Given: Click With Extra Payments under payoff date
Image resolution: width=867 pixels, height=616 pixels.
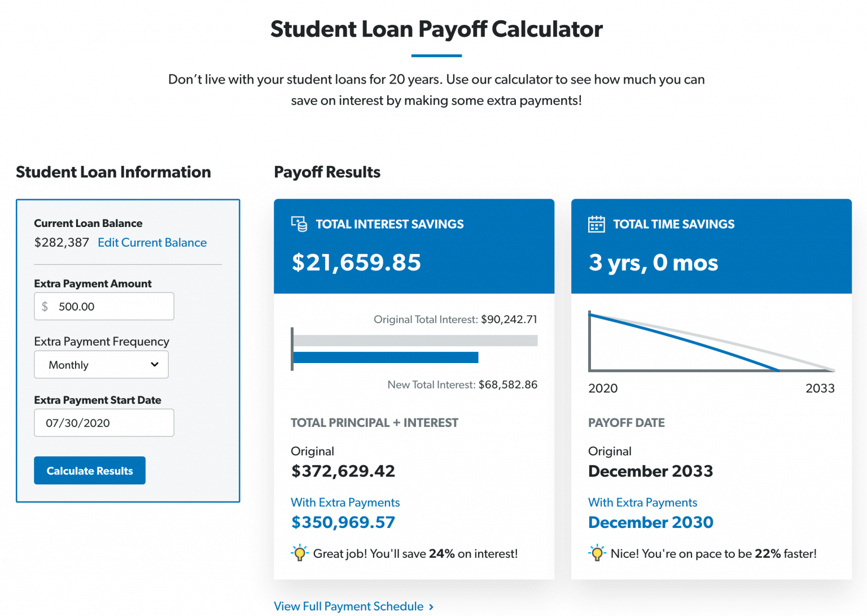Looking at the screenshot, I should [x=642, y=502].
